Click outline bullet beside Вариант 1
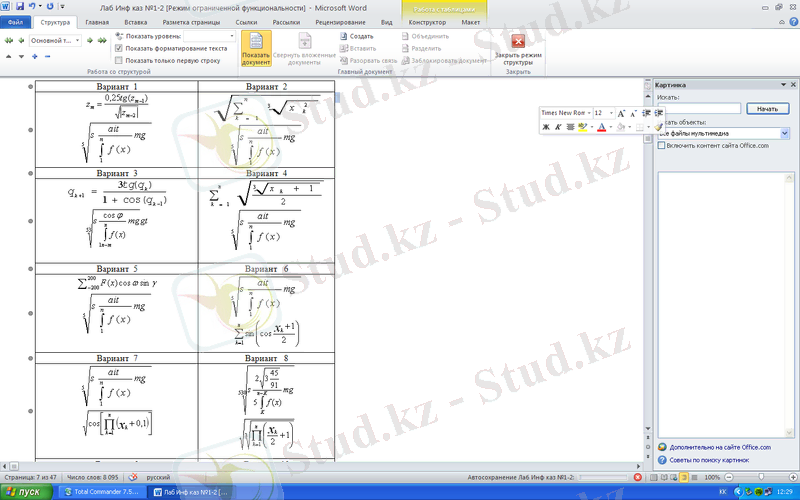Image resolution: width=800 pixels, height=500 pixels. click(30, 87)
